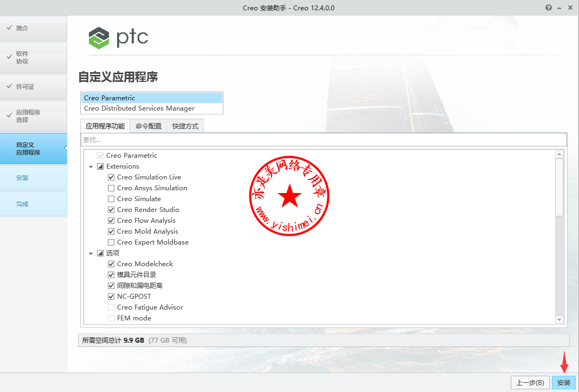
Task: Toggle the Creo Simulation Live checkbox
Action: coord(111,177)
